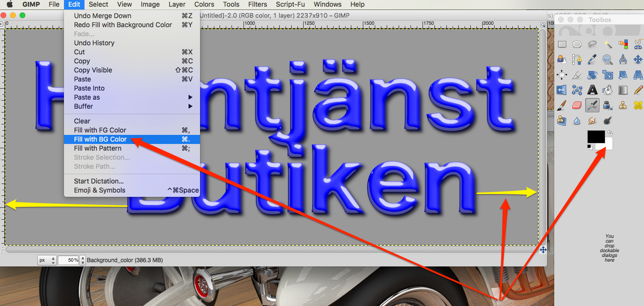Select the Airbrush tool
The width and height of the screenshot is (644, 306).
(592, 104)
